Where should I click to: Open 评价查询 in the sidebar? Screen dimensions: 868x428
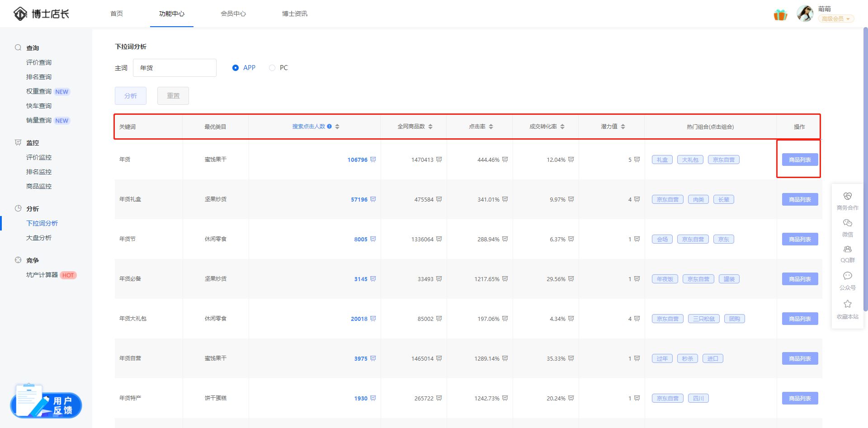point(39,62)
